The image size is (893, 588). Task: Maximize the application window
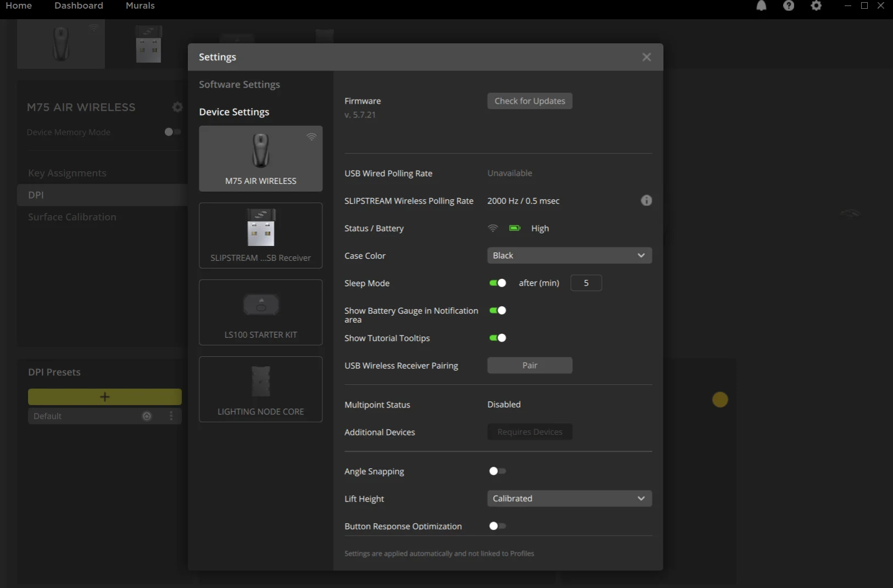[x=864, y=5]
